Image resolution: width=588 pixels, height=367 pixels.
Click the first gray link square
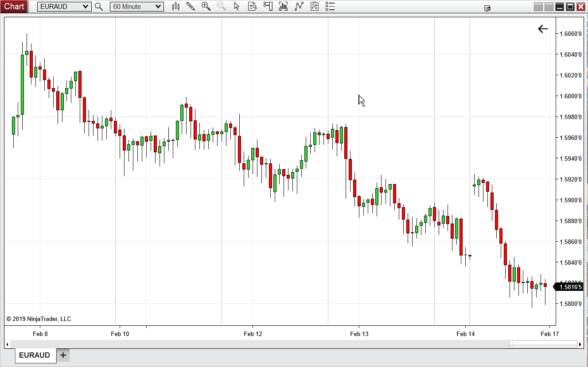pyautogui.click(x=538, y=7)
